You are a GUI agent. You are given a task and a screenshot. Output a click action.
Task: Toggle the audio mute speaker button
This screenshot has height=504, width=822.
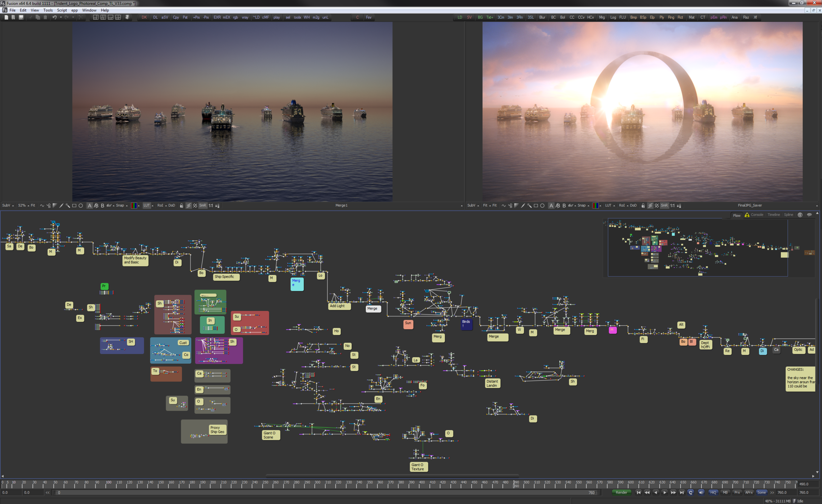click(701, 492)
